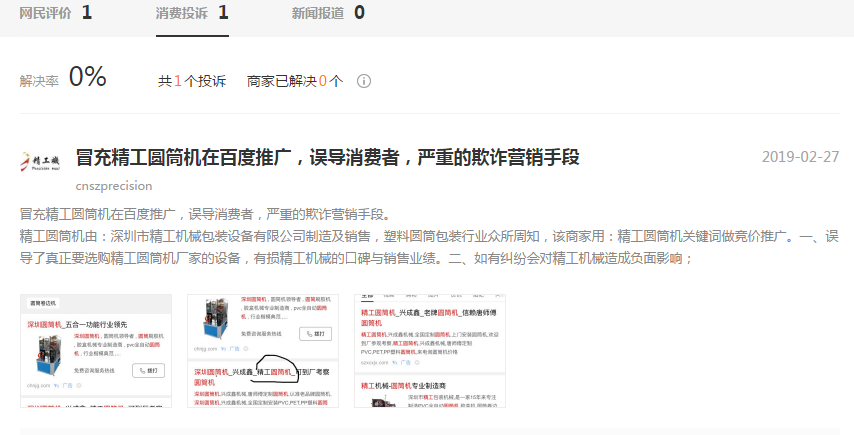This screenshot has width=854, height=435.
Task: Click the 2019-02-27 complaint date
Action: click(800, 157)
